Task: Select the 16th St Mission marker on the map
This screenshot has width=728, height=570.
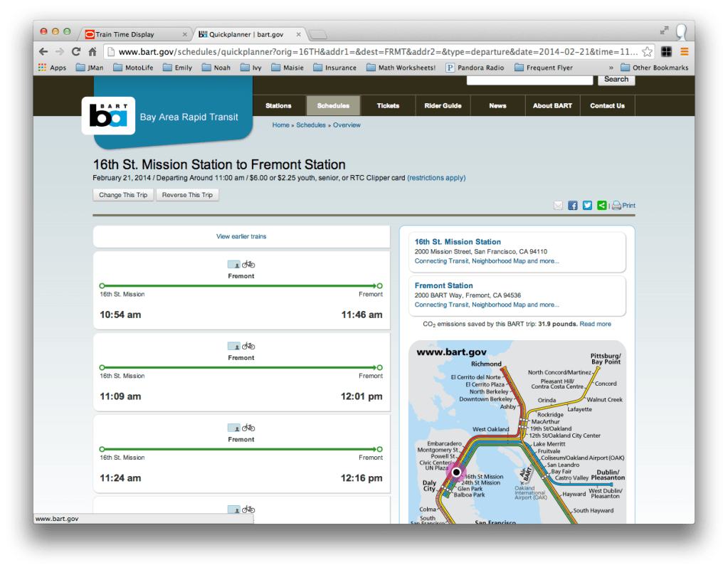Action: 456,472
